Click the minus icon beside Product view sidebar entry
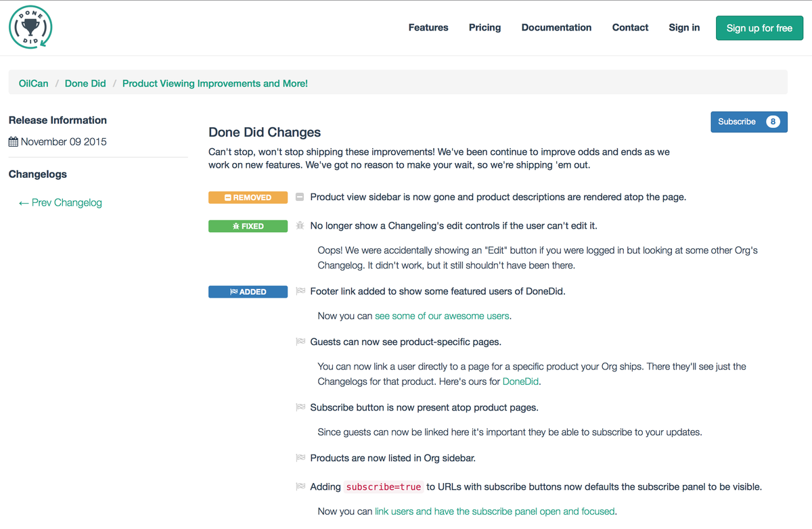812x529 pixels. coord(300,198)
